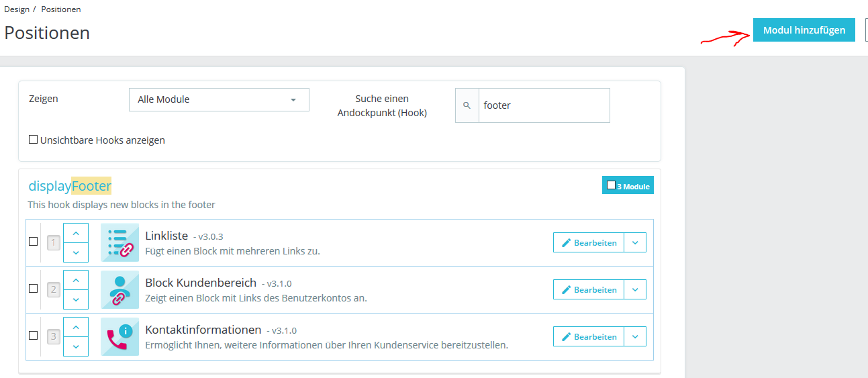Move Linkliste module down one position
Viewport: 868px width, 378px height.
pos(76,252)
